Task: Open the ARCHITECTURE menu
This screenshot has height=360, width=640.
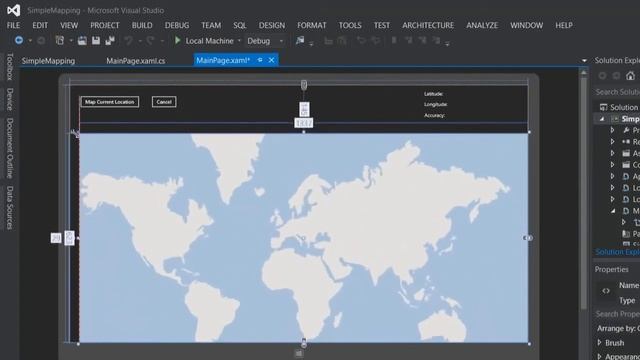Action: 428,25
